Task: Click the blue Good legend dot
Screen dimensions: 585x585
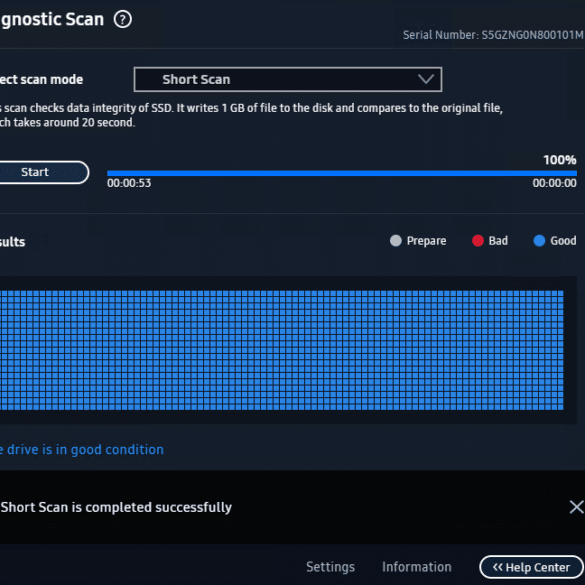Action: click(x=539, y=241)
